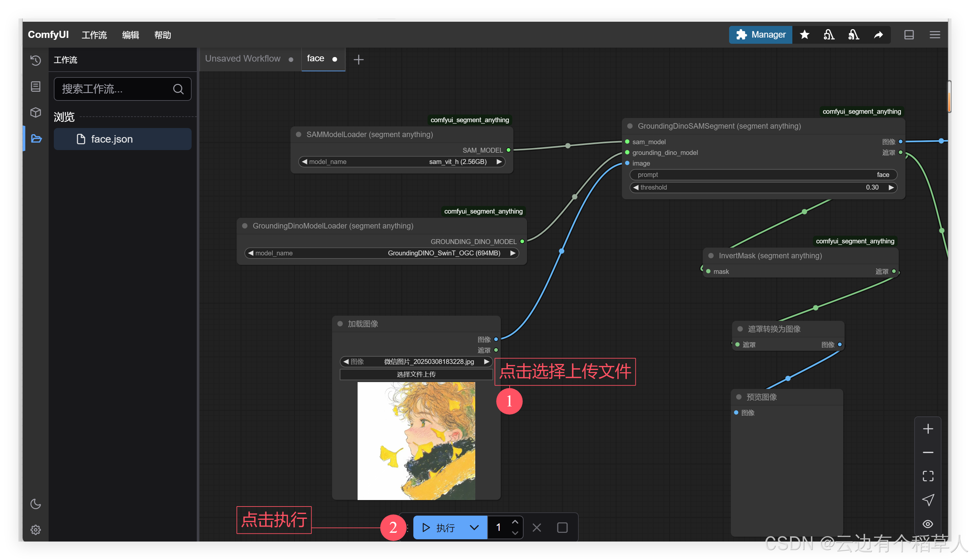Click the fit view icon

tap(928, 476)
